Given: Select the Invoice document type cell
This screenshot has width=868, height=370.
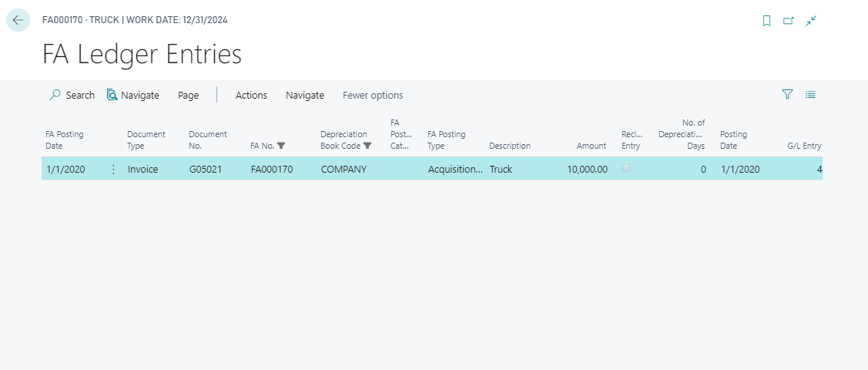Looking at the screenshot, I should [142, 170].
